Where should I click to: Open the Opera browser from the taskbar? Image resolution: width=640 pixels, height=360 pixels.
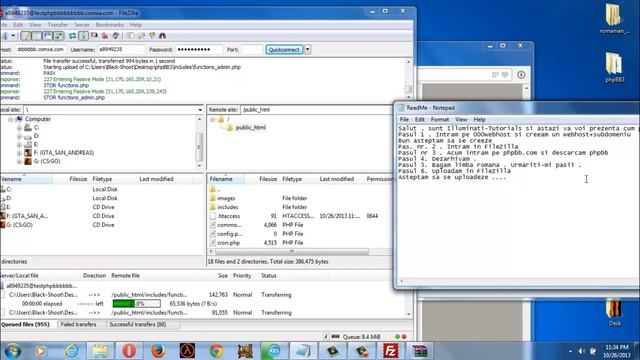[x=129, y=351]
